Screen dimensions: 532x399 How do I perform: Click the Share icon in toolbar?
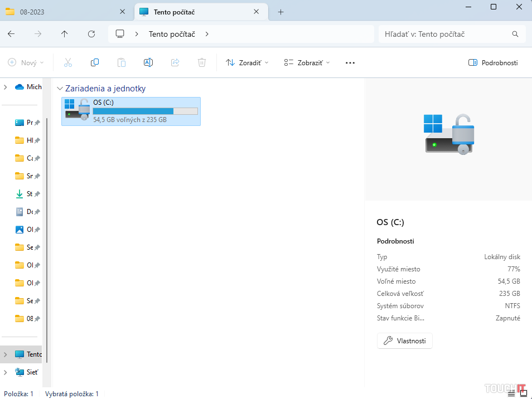[x=175, y=63]
